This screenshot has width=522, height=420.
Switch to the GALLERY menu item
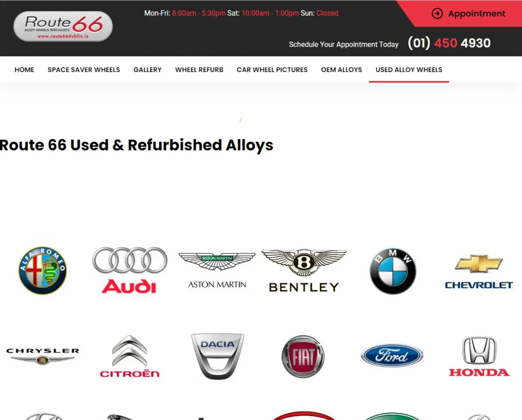pos(147,70)
